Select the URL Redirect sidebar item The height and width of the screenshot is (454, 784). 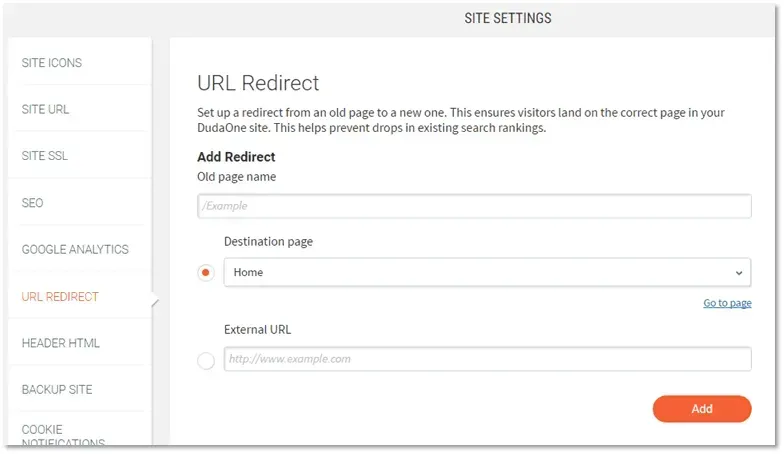pyautogui.click(x=60, y=296)
